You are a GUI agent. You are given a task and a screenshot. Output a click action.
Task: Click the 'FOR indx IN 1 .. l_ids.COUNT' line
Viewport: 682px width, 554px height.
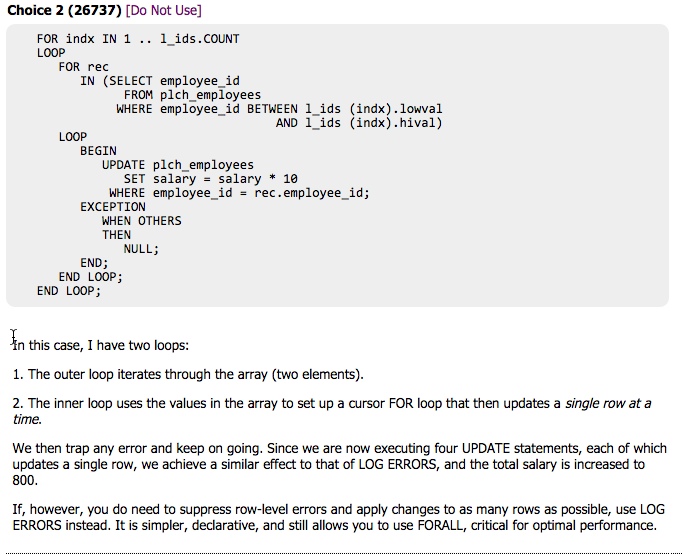[x=138, y=39]
